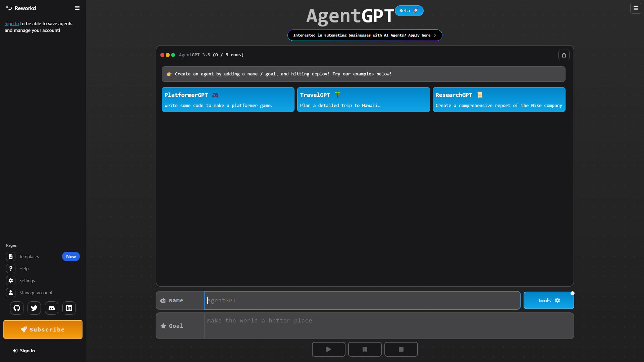Click the AgentGPT-3.5 runs label
The width and height of the screenshot is (644, 362).
pyautogui.click(x=211, y=55)
